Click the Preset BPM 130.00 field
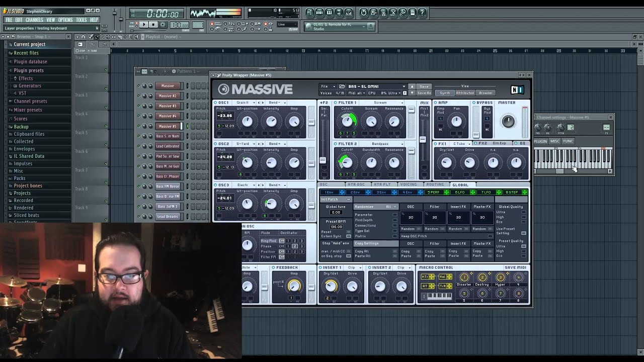 tap(336, 227)
